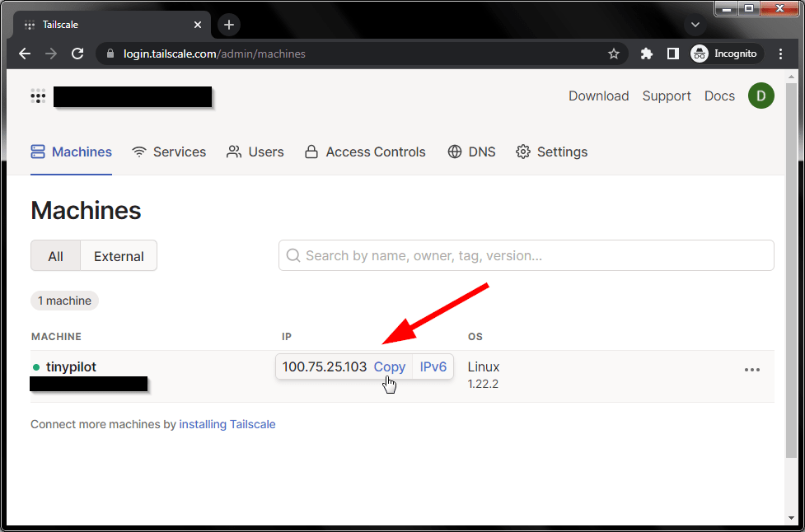Open the tinypilot three-dot options menu
This screenshot has height=532, width=805.
[752, 370]
